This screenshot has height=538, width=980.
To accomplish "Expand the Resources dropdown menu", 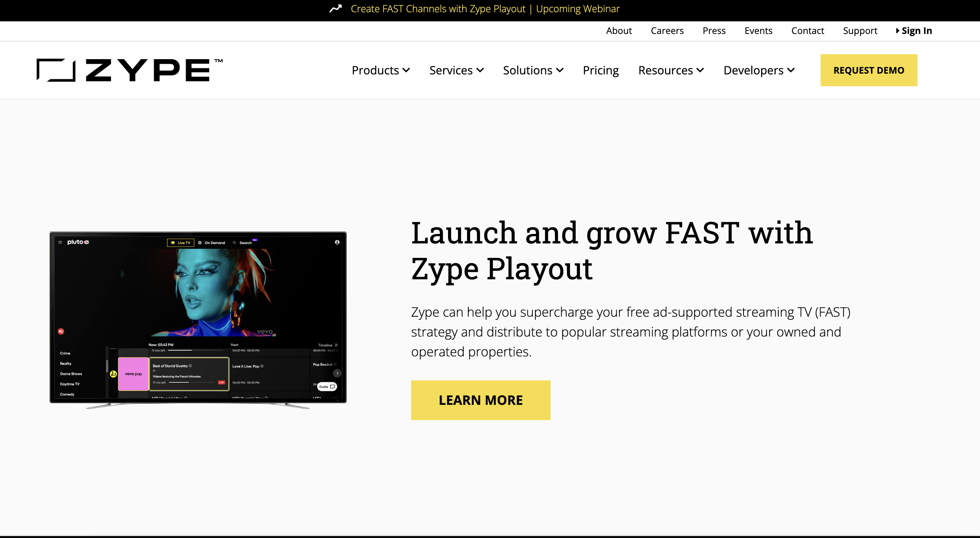I will tap(671, 70).
